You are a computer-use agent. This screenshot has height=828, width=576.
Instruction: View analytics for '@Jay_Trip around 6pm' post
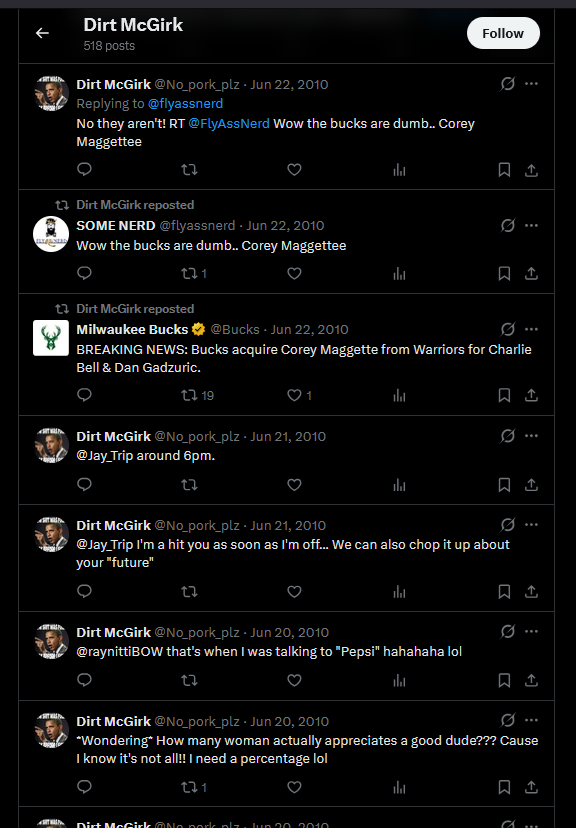400,485
